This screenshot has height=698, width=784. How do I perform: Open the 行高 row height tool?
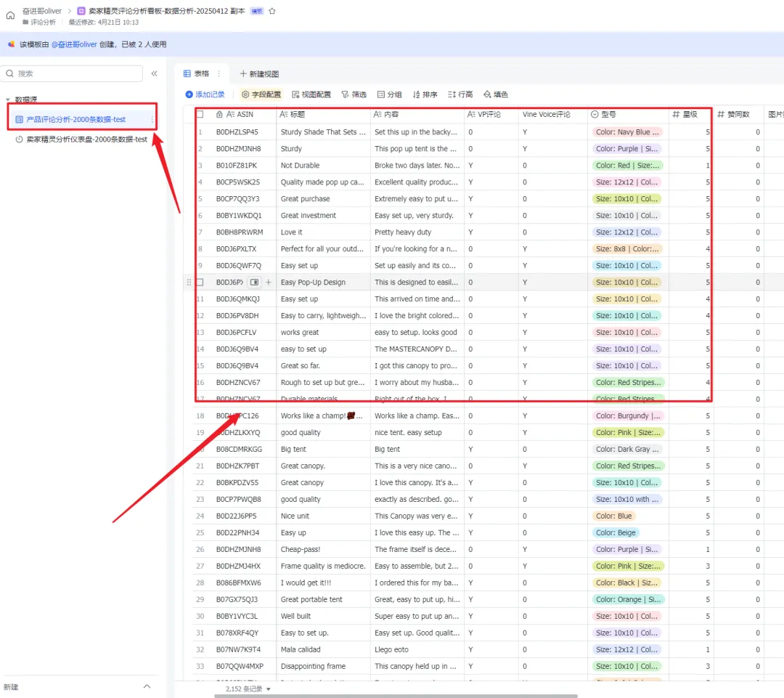point(460,94)
